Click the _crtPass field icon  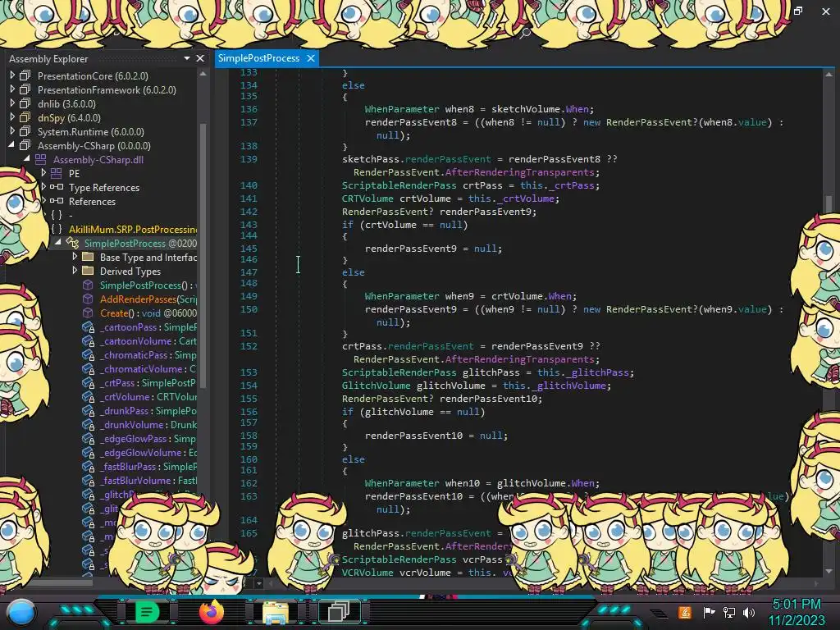(88, 382)
